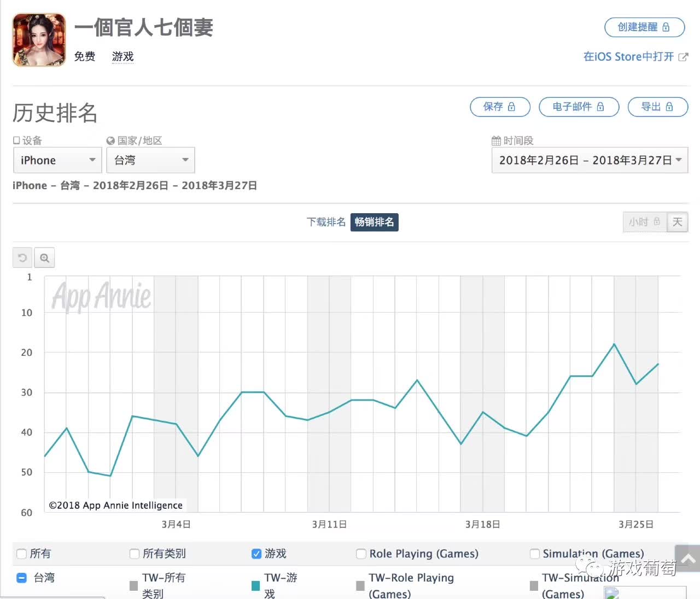Open the iPhone device dropdown
Image resolution: width=700 pixels, height=599 pixels.
pos(57,160)
